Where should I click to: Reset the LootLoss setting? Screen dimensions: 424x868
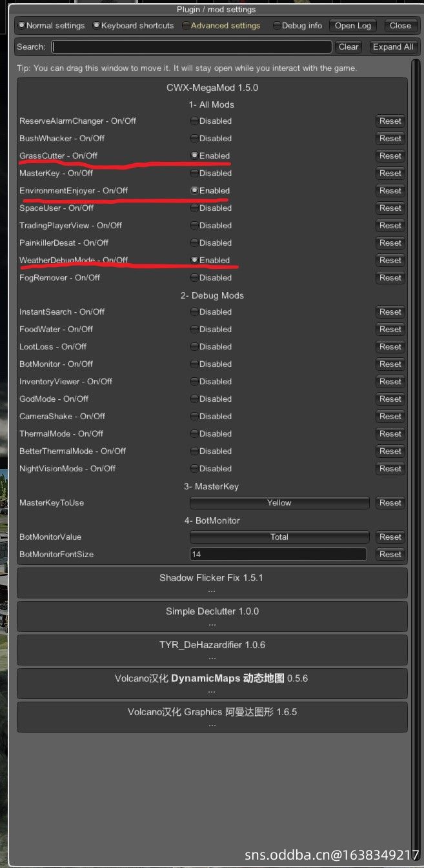[x=390, y=347]
